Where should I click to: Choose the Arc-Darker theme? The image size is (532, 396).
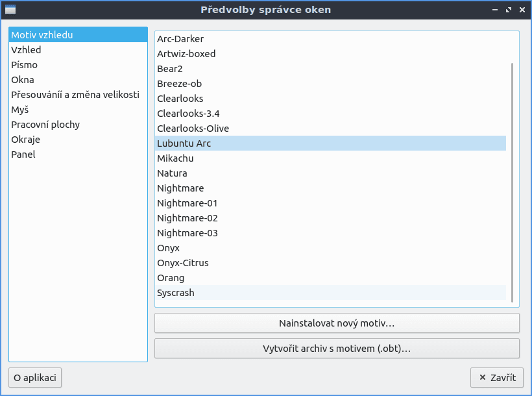tap(180, 39)
